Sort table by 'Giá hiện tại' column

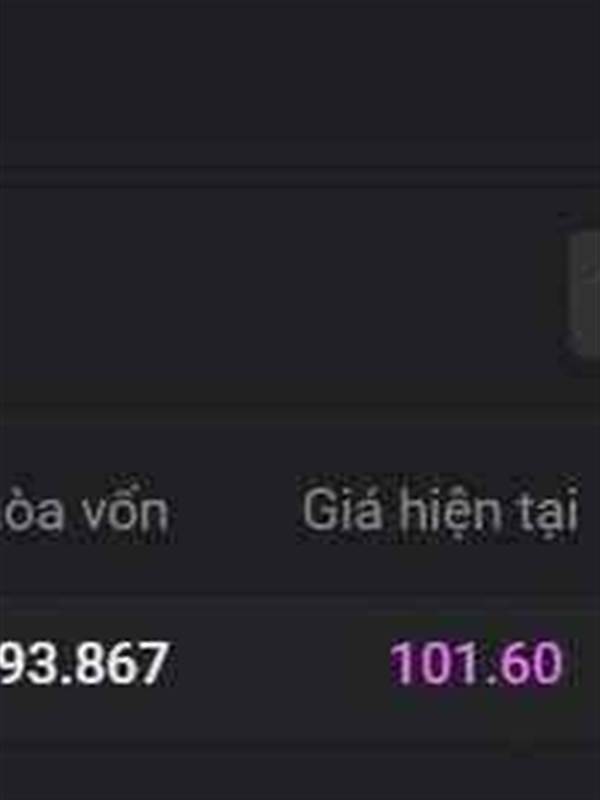tap(440, 509)
